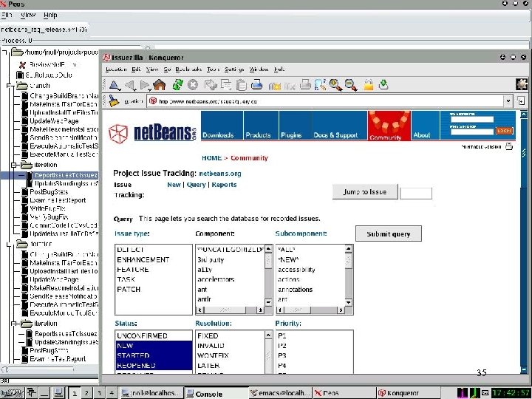This screenshot has width=532, height=399.
Task: Open the Location menu in Konqueror
Action: (116, 69)
